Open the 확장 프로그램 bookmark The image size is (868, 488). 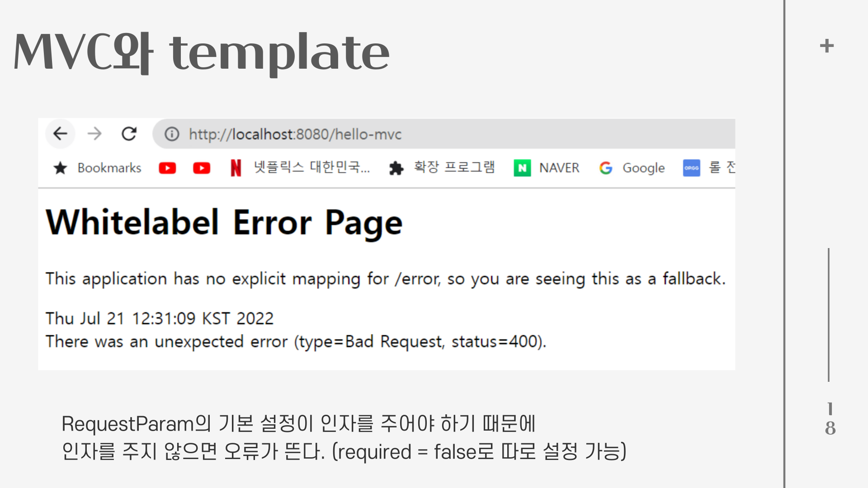[454, 167]
